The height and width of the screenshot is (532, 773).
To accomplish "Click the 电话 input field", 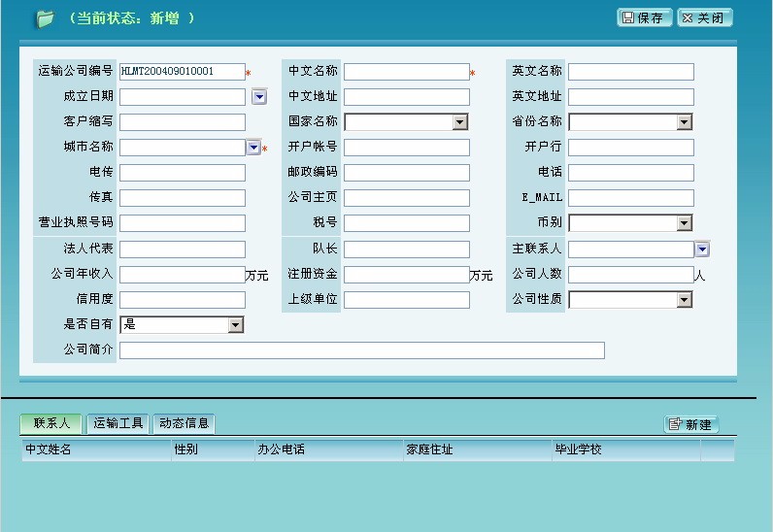I will pos(631,173).
